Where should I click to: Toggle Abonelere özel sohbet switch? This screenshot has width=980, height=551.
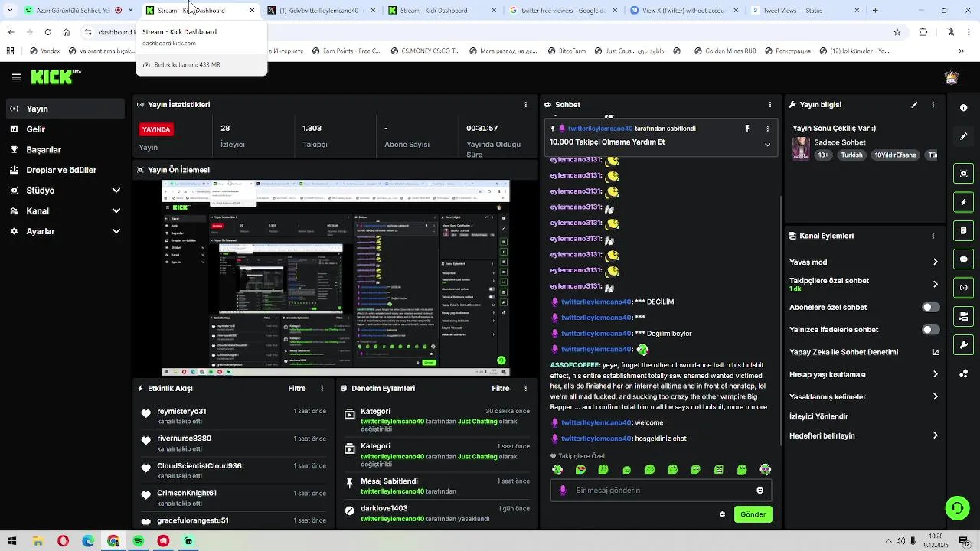[x=930, y=308]
